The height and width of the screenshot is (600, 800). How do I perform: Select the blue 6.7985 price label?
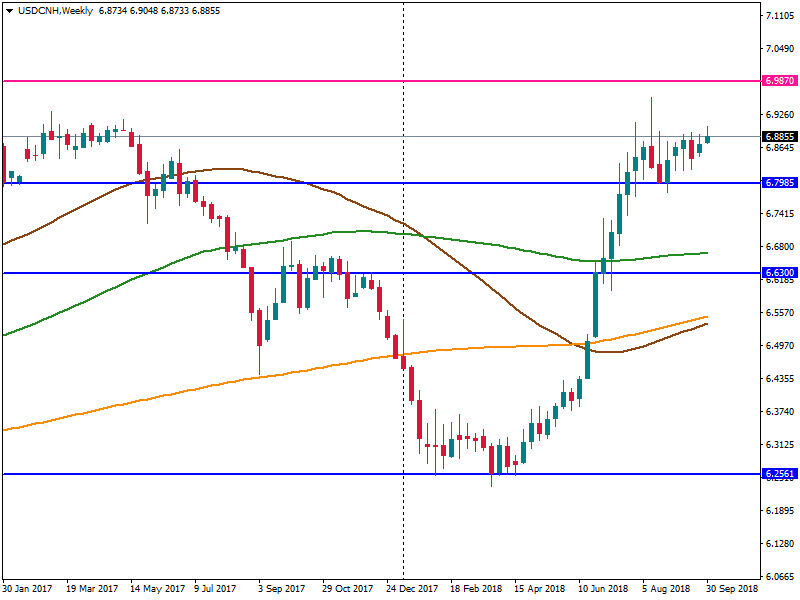778,183
